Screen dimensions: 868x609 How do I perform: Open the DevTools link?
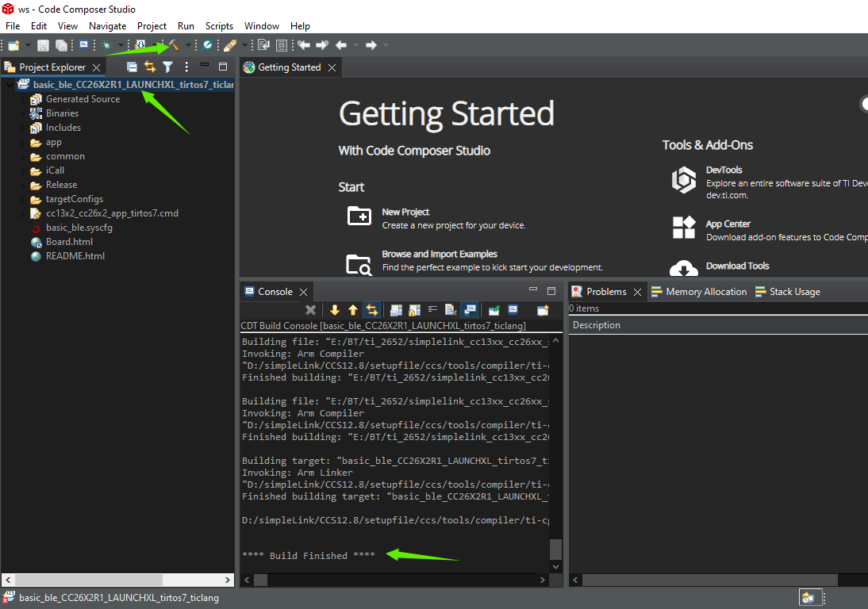coord(724,170)
